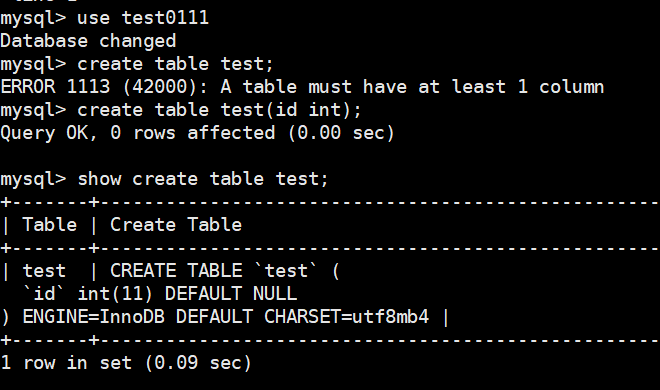Click the 'create table test;' command

point(176,64)
